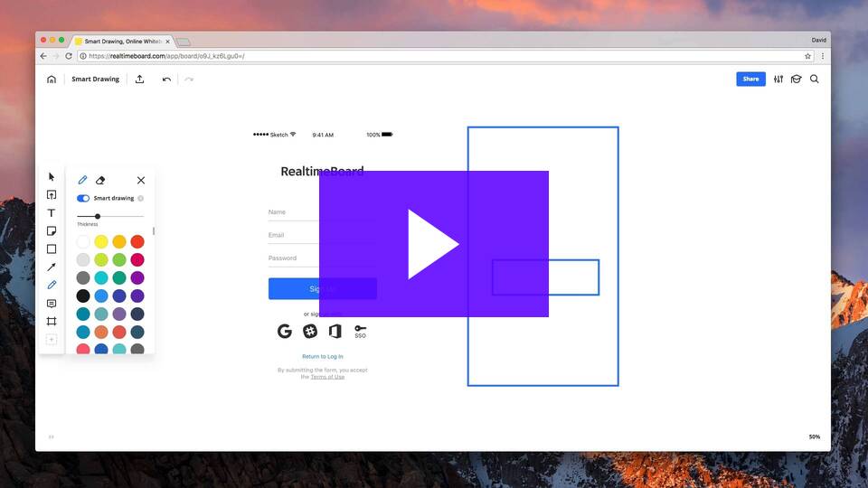Go to the home dashboard icon

(x=52, y=80)
